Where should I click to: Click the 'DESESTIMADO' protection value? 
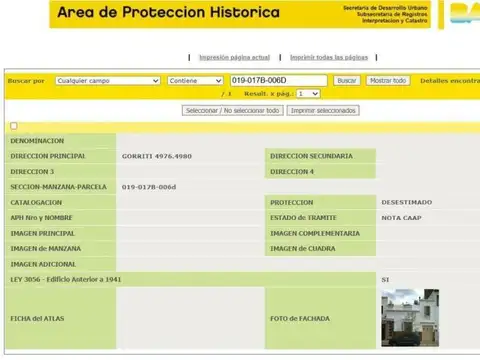407,202
